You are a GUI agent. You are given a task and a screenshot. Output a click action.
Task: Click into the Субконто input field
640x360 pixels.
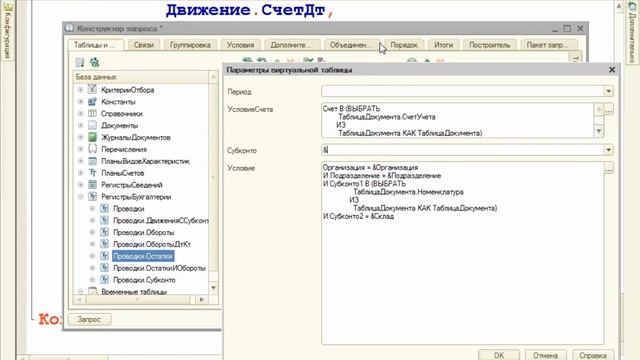click(x=463, y=150)
